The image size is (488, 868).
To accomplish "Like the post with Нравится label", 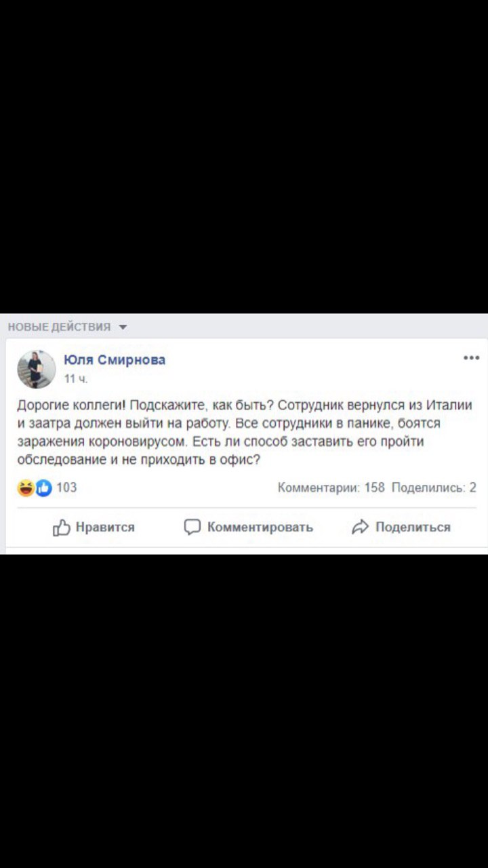I will point(105,527).
